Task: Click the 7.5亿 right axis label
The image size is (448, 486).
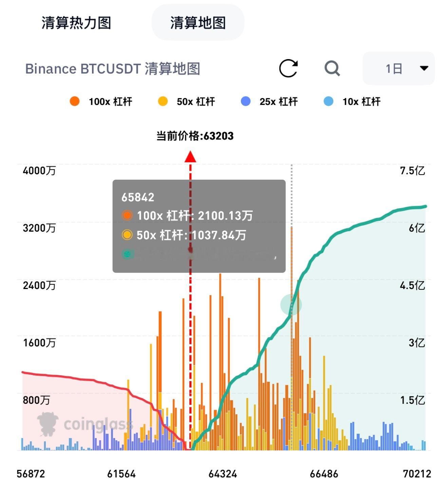Action: pos(412,170)
